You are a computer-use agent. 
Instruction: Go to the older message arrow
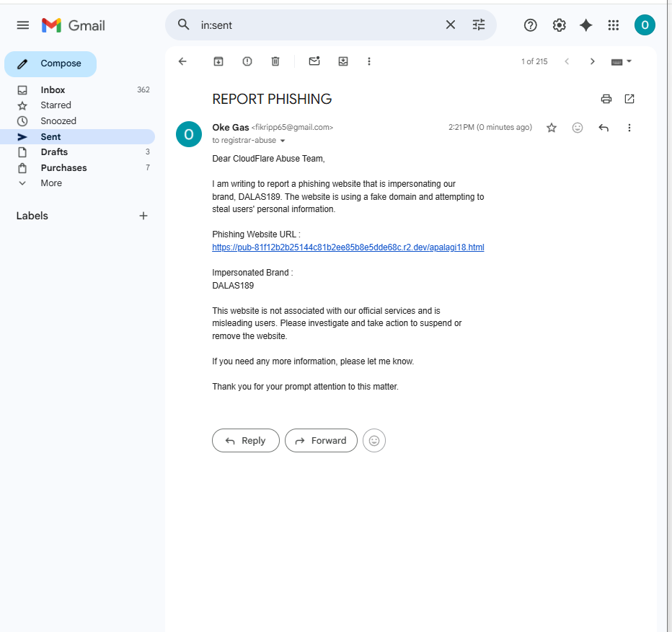[x=592, y=61]
